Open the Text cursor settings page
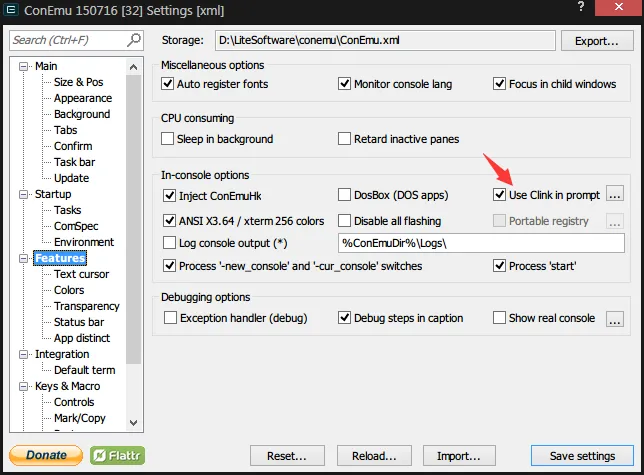644x475 pixels. click(82, 274)
